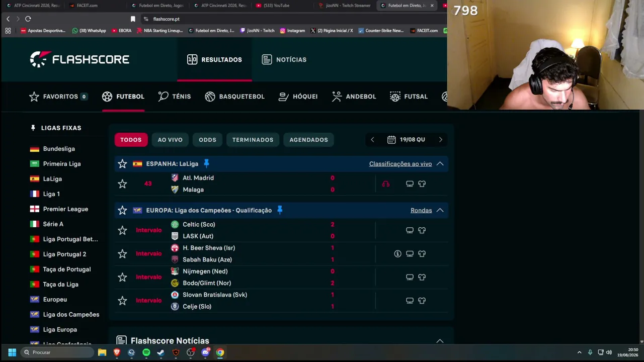The height and width of the screenshot is (362, 644).
Task: Click the flashscore.pt address bar
Action: pos(292,19)
